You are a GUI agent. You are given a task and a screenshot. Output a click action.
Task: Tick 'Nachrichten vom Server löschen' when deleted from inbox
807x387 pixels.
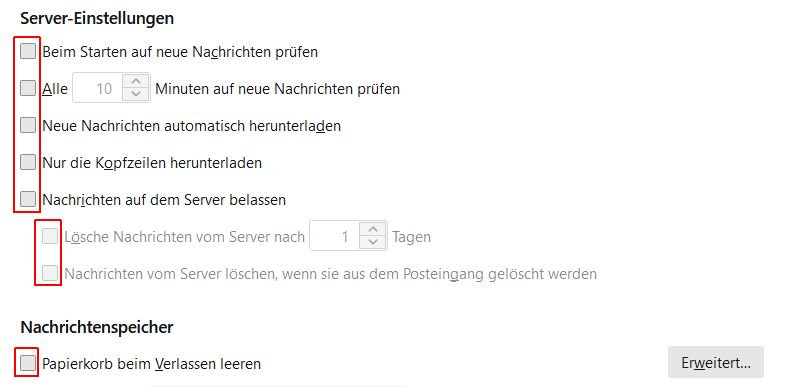point(50,273)
